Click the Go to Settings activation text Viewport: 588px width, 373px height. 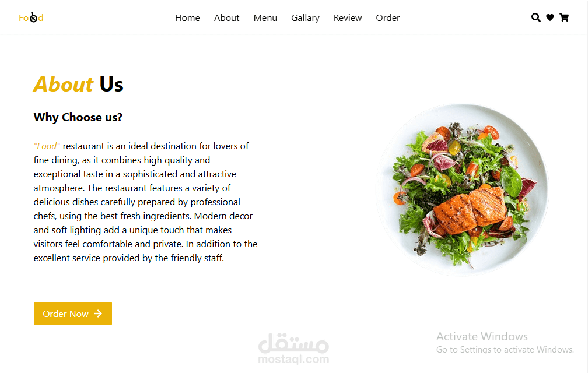pyautogui.click(x=505, y=350)
